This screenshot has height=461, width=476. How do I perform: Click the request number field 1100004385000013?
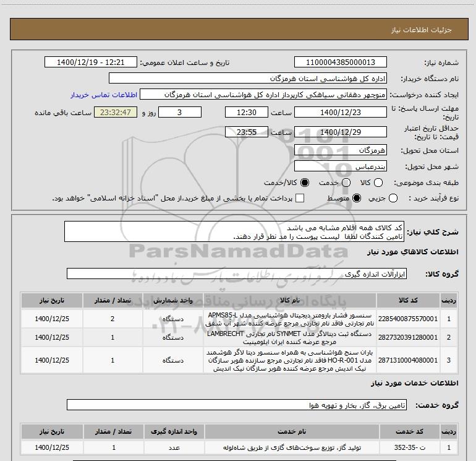pyautogui.click(x=340, y=62)
